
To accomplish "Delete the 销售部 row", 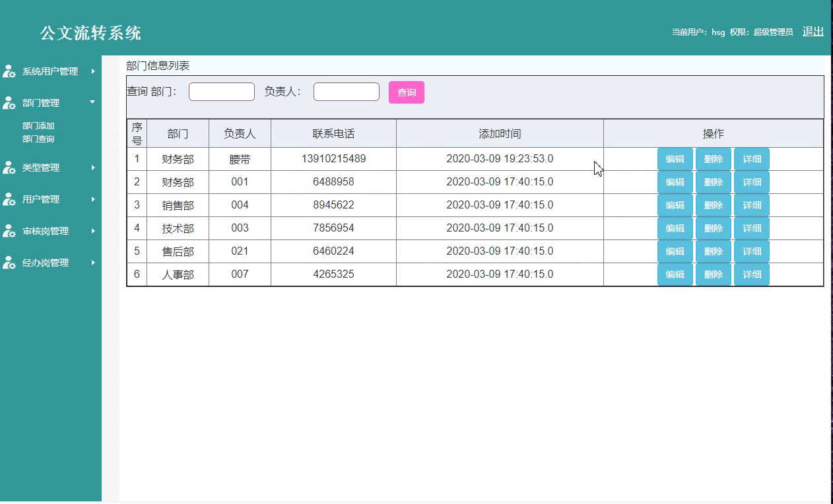I will (x=714, y=205).
